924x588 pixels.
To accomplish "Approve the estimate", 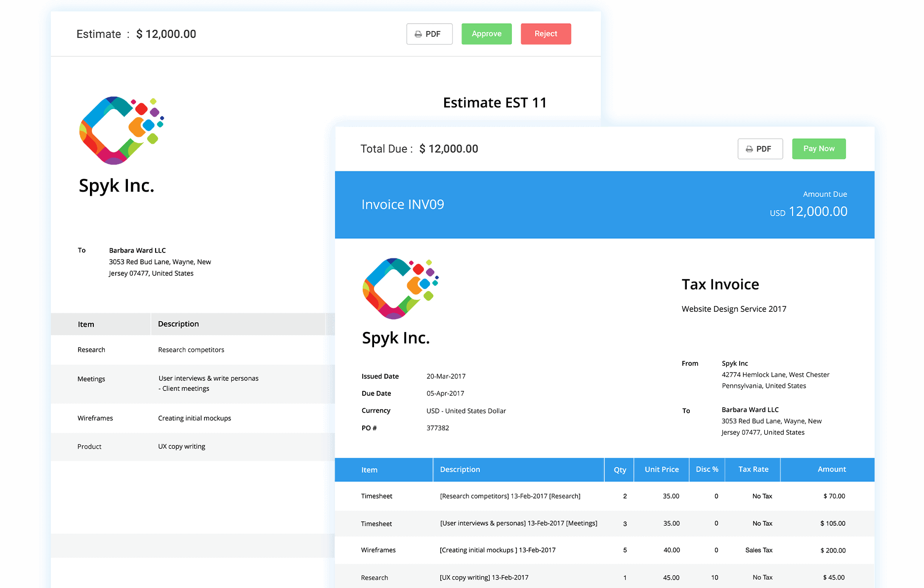I will tap(487, 34).
